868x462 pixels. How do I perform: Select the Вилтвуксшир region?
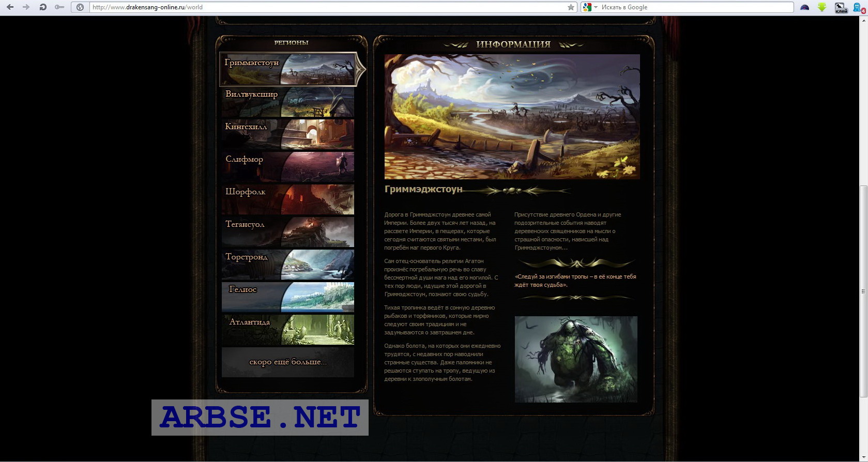(288, 102)
